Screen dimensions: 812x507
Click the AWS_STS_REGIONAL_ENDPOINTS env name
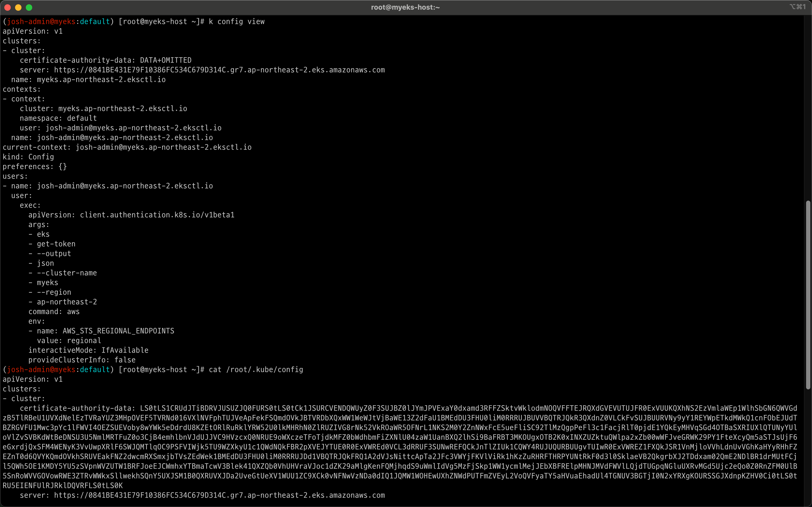118,331
